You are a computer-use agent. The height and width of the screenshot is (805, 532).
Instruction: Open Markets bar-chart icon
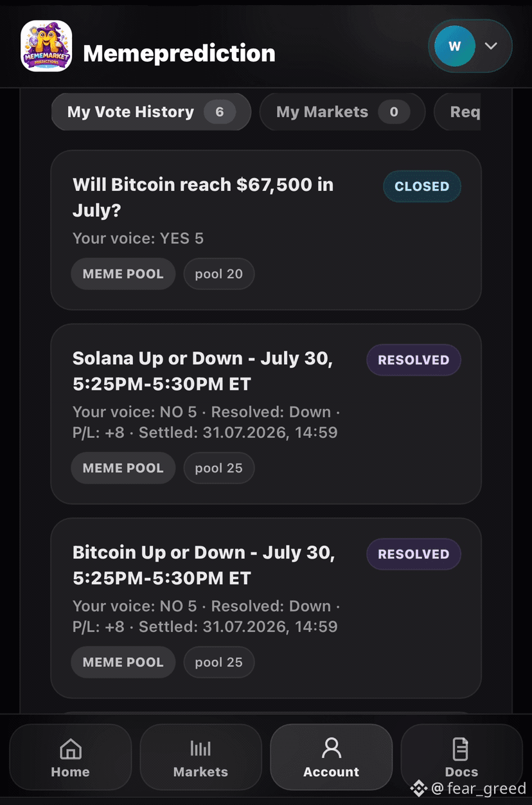[200, 748]
